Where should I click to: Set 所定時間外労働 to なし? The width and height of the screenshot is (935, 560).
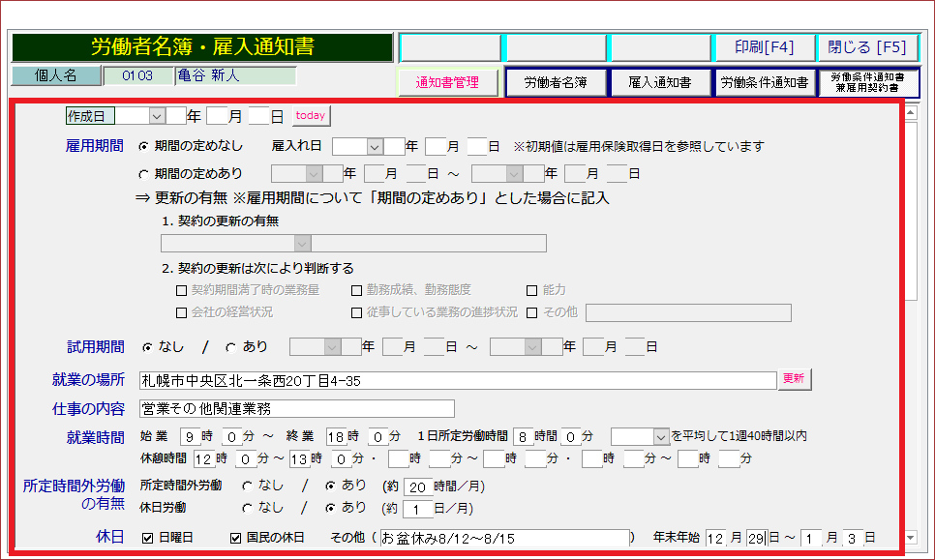tap(247, 486)
